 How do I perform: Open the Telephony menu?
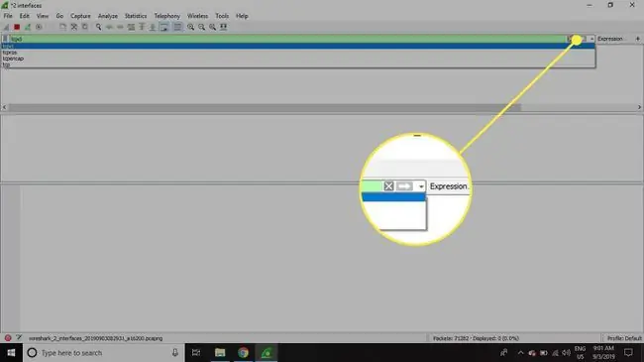(x=167, y=16)
